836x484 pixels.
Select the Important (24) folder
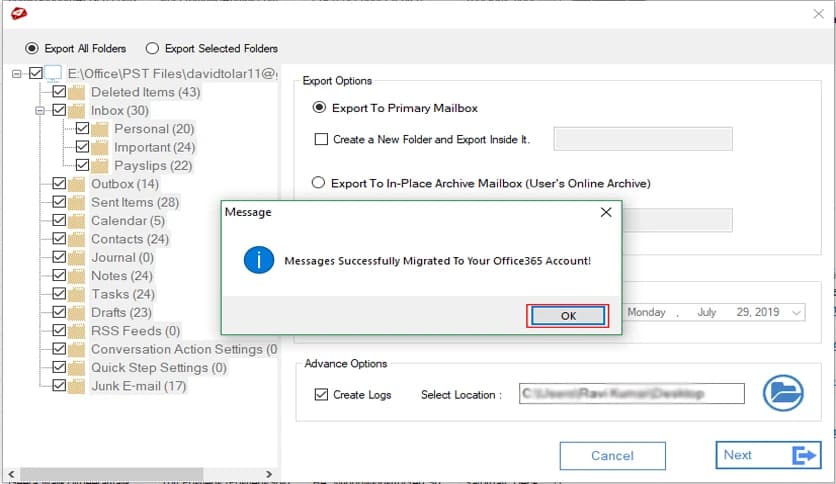(x=155, y=147)
